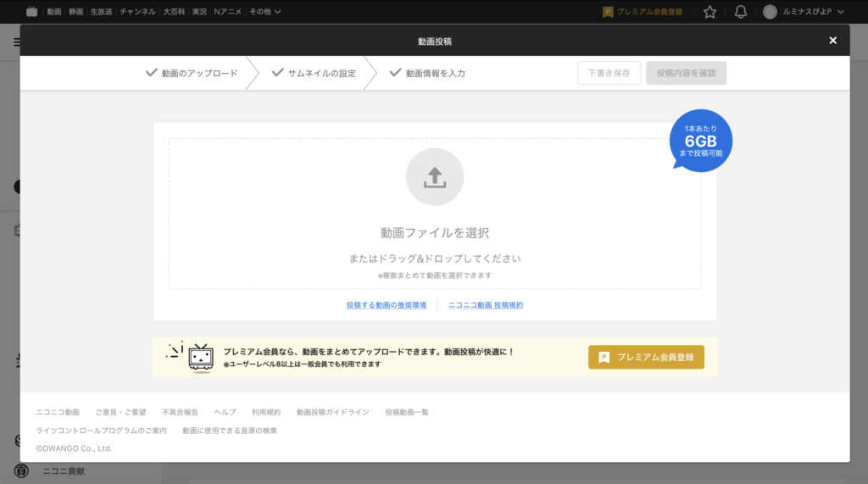868x484 pixels.
Task: Go to 生放送 in top menu
Action: tap(101, 12)
